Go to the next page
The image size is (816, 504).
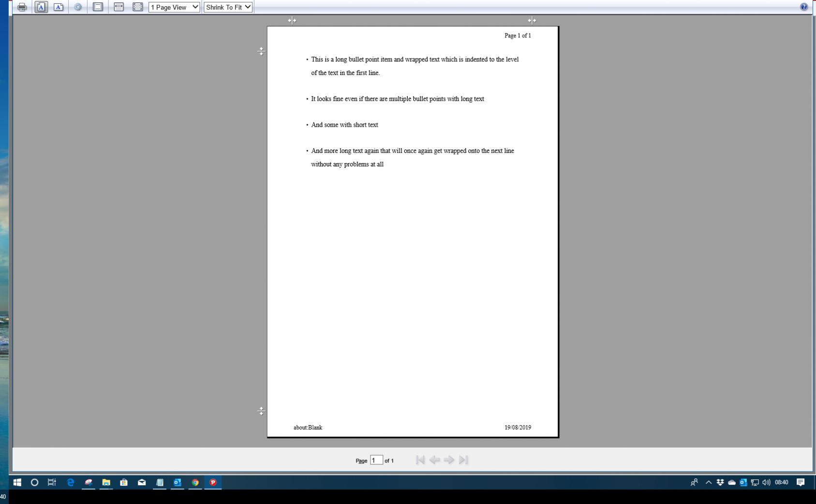(x=449, y=460)
